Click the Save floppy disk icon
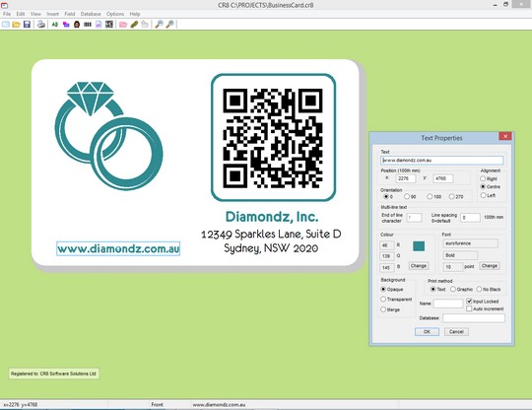 pyautogui.click(x=27, y=25)
